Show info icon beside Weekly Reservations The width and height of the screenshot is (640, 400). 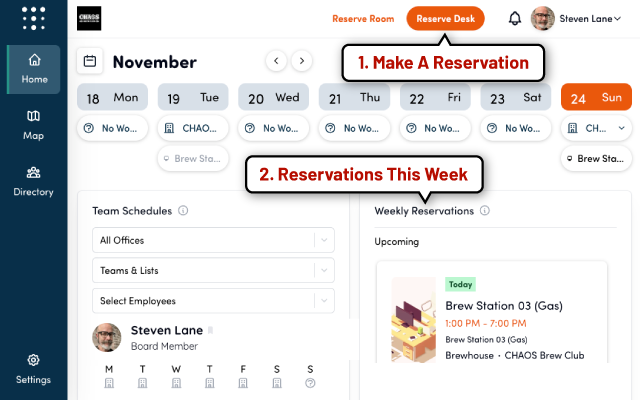(484, 211)
